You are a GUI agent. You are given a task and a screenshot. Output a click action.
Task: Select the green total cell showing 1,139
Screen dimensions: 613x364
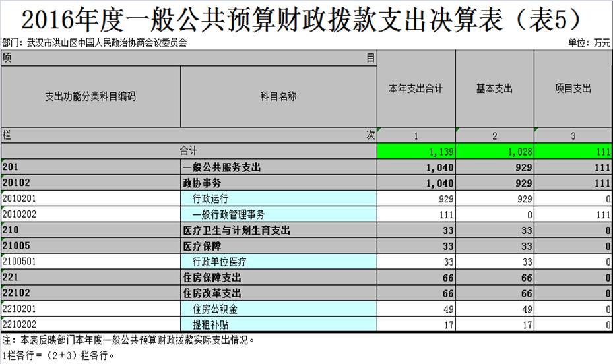416,152
